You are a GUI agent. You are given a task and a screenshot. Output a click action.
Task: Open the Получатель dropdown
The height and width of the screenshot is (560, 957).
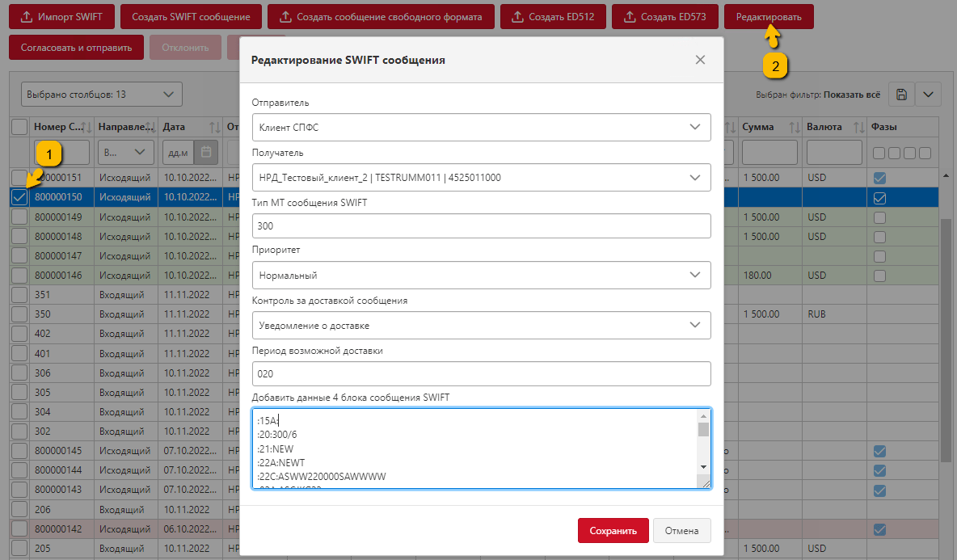pyautogui.click(x=481, y=178)
